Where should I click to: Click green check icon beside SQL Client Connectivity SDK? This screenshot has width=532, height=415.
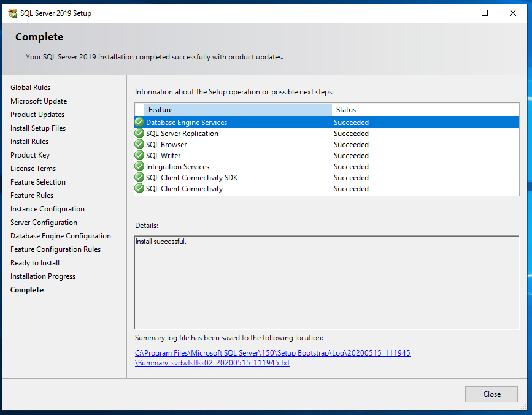point(139,177)
